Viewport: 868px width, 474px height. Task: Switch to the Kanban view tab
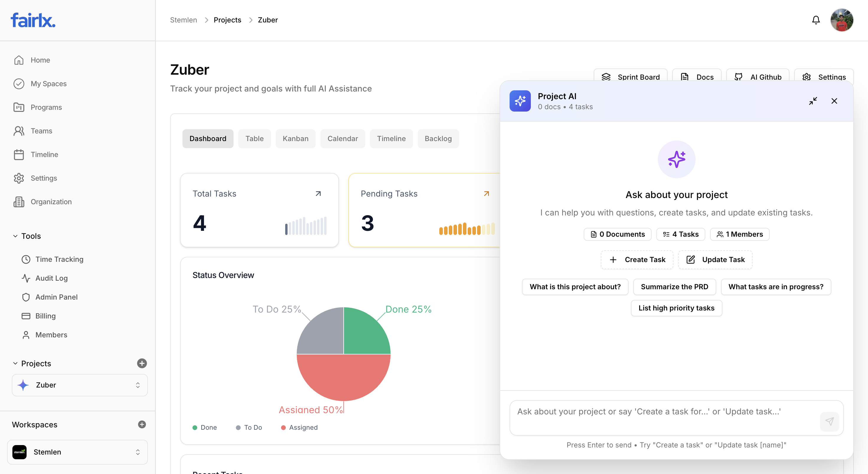tap(296, 138)
